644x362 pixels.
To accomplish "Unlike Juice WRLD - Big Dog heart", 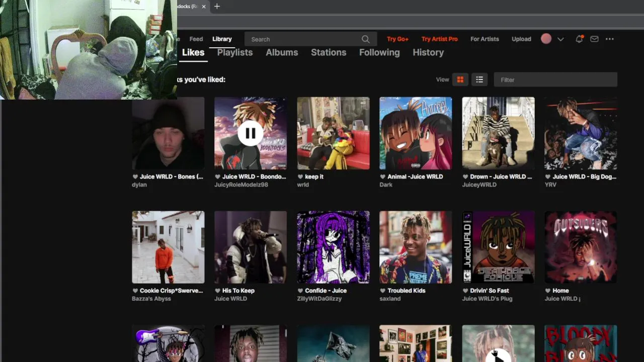I will [547, 176].
